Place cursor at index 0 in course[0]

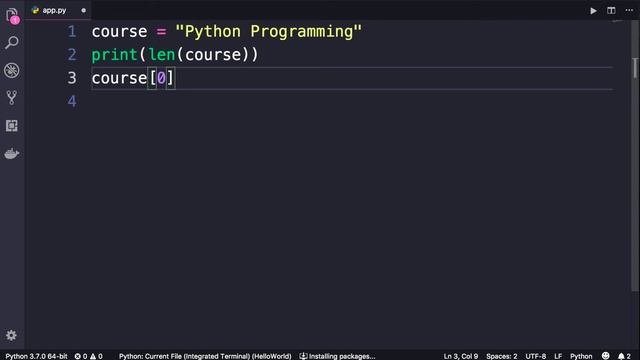(161, 78)
